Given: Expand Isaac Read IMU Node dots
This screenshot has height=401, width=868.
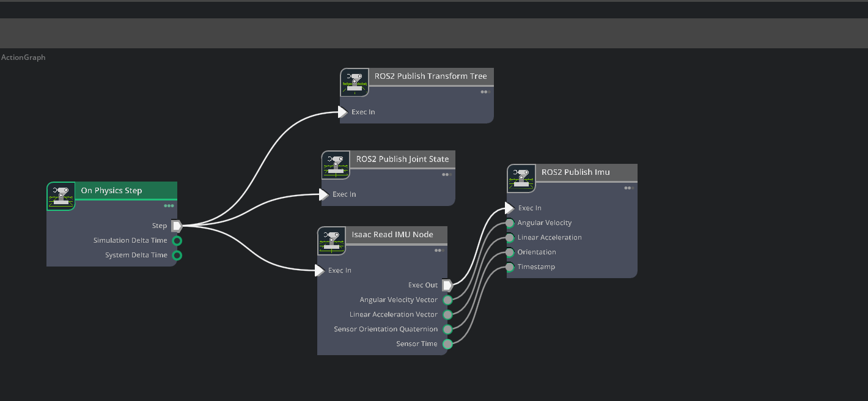Looking at the screenshot, I should pos(440,250).
